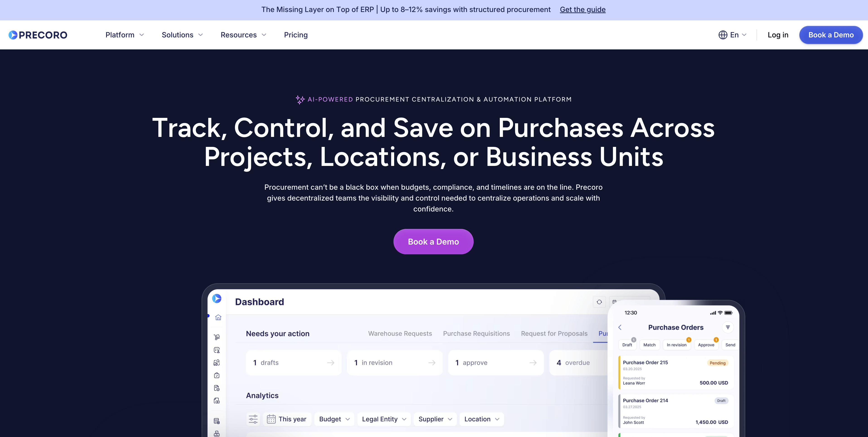The width and height of the screenshot is (868, 437).
Task: Select the Warehouse Requests tab
Action: 400,333
